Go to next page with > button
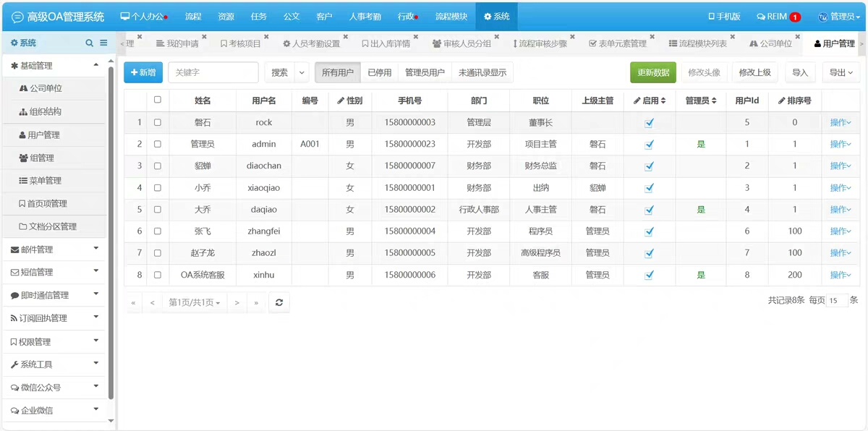 [x=237, y=303]
